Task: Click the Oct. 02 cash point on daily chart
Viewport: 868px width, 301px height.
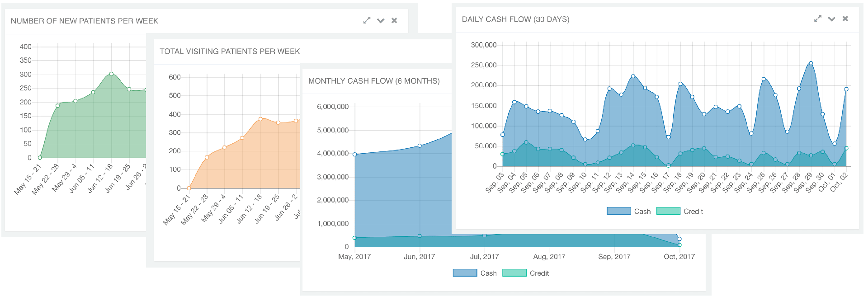Action: (x=846, y=89)
